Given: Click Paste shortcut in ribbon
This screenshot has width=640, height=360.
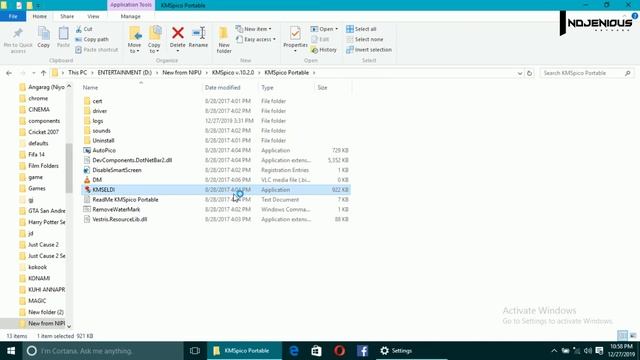Looking at the screenshot, I should click(x=97, y=50).
